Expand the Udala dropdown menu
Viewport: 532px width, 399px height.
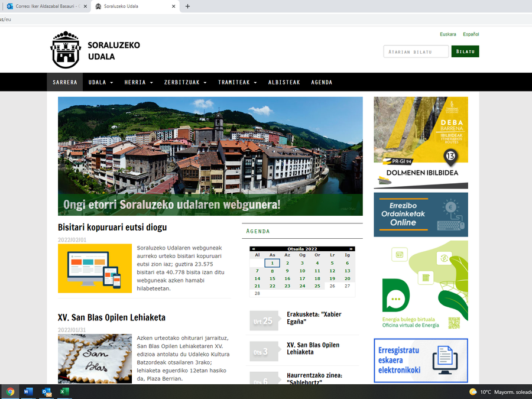[x=100, y=82]
